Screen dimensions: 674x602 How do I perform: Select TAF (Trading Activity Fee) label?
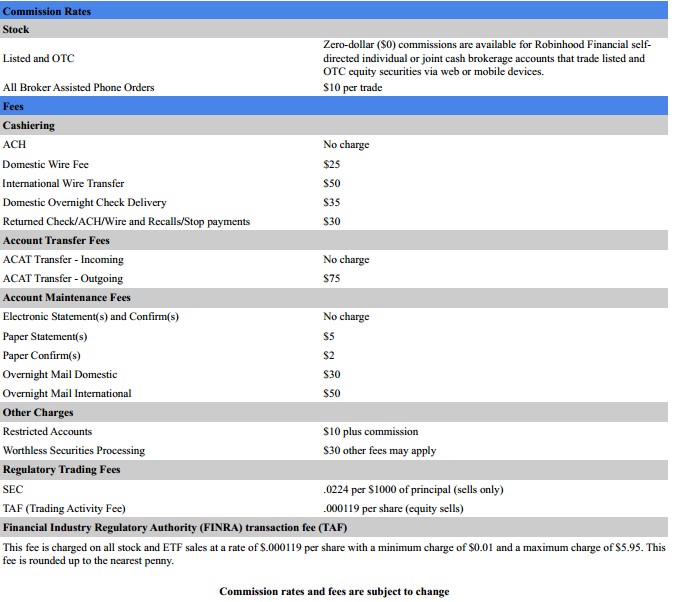(64, 509)
